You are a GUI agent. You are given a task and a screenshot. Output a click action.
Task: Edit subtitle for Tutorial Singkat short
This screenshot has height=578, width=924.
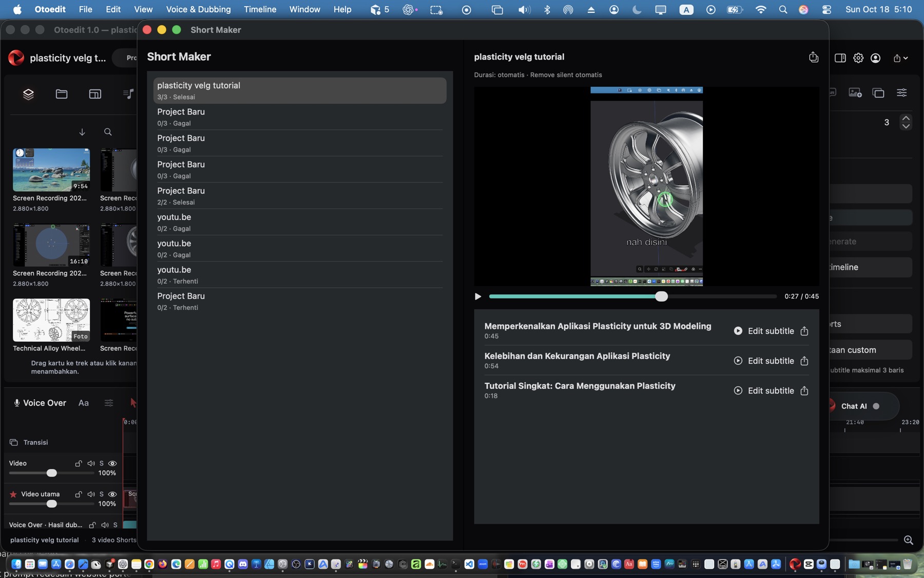coord(771,390)
